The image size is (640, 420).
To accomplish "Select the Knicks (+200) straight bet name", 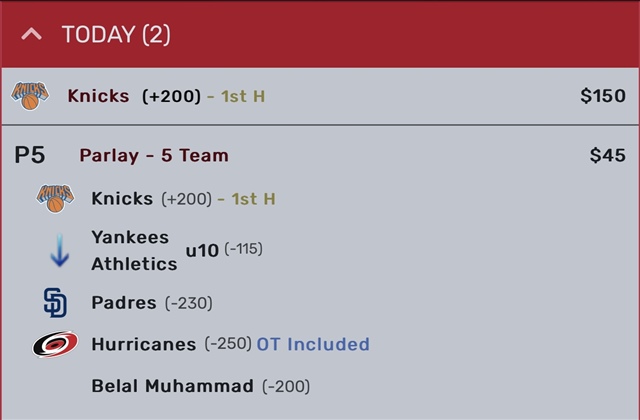I will click(x=134, y=96).
